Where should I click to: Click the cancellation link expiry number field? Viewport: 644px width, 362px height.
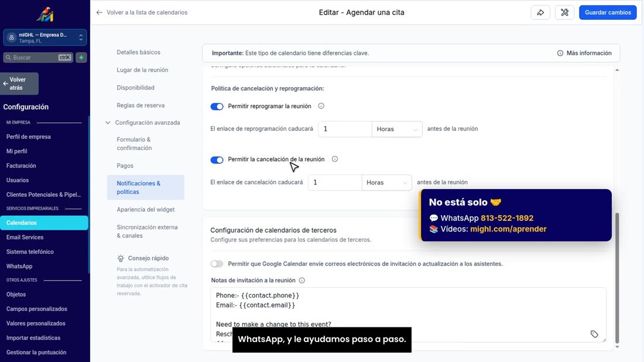(x=335, y=182)
